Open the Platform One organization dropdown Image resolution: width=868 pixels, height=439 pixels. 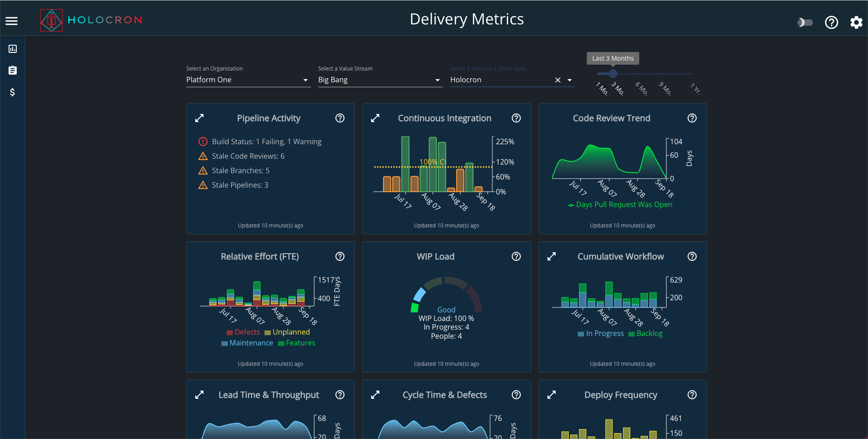(x=248, y=80)
